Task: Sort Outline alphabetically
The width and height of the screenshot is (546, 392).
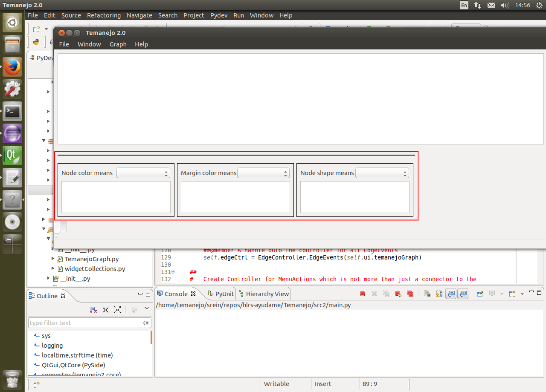Action: [93, 310]
